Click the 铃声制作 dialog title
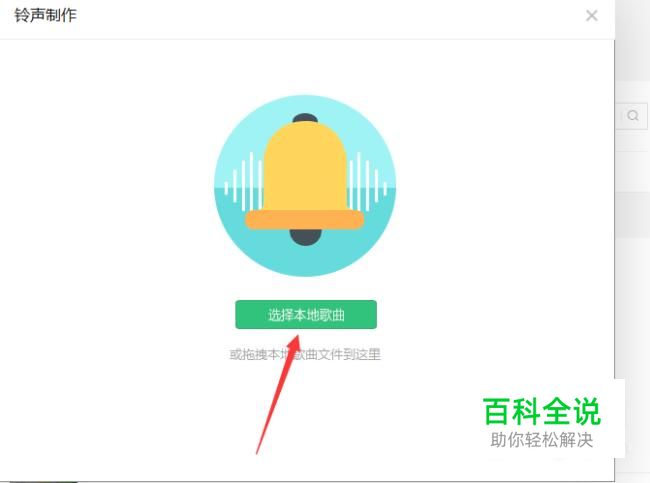Viewport: 650px width, 483px height. coord(46,15)
